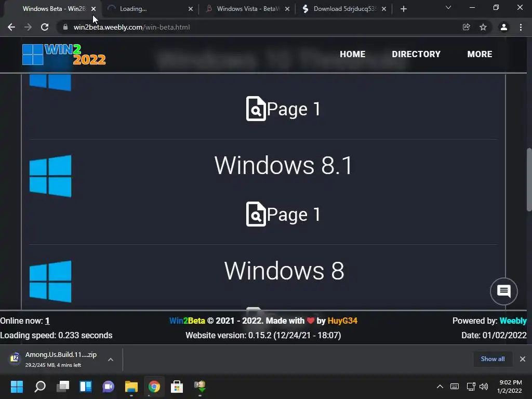This screenshot has width=532, height=399.
Task: Open the Windows Start menu
Action: tap(17, 387)
